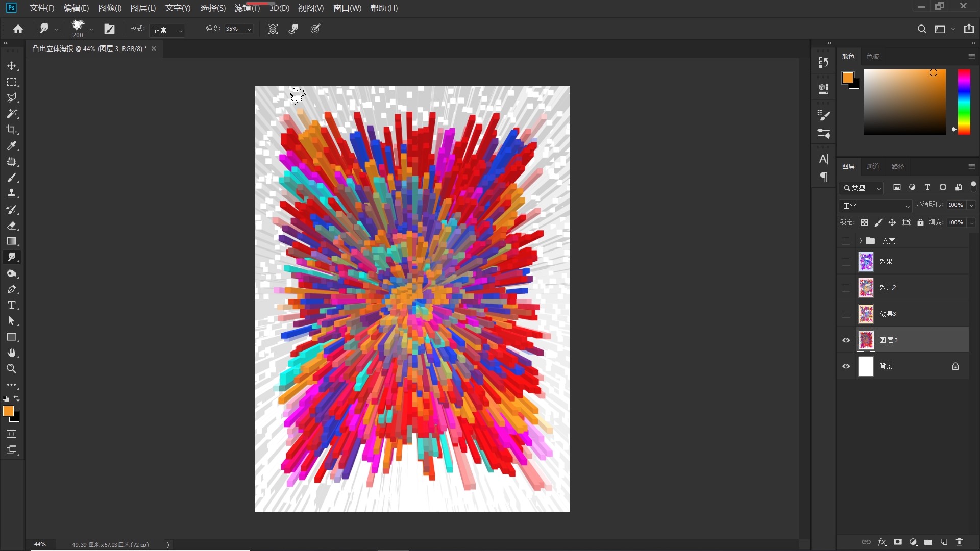
Task: Click the foreground orange color swatch
Action: point(8,411)
